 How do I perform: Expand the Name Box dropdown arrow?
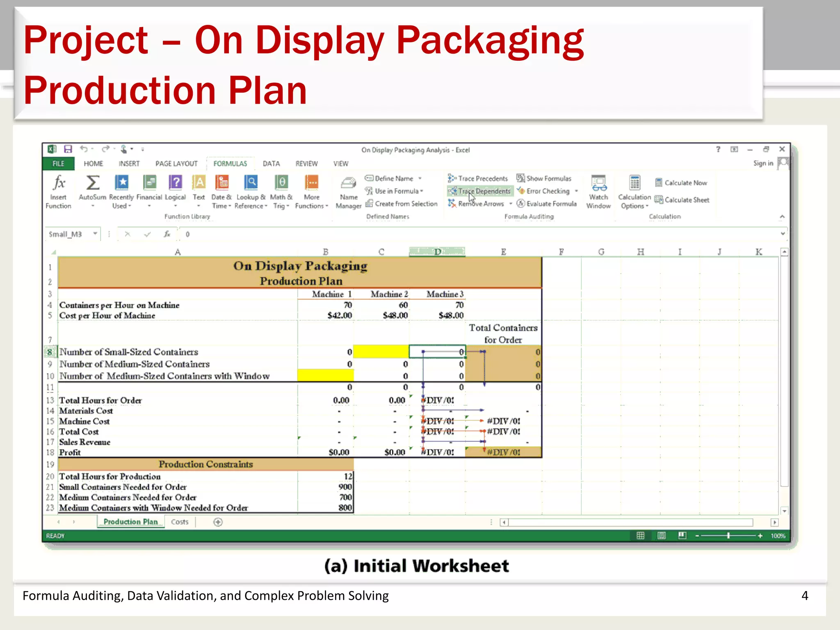click(x=95, y=234)
